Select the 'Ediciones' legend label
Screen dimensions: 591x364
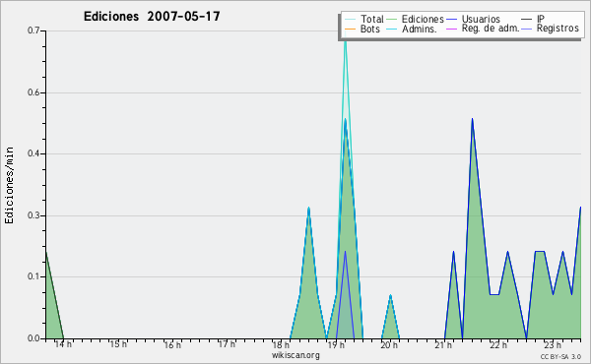pos(423,19)
